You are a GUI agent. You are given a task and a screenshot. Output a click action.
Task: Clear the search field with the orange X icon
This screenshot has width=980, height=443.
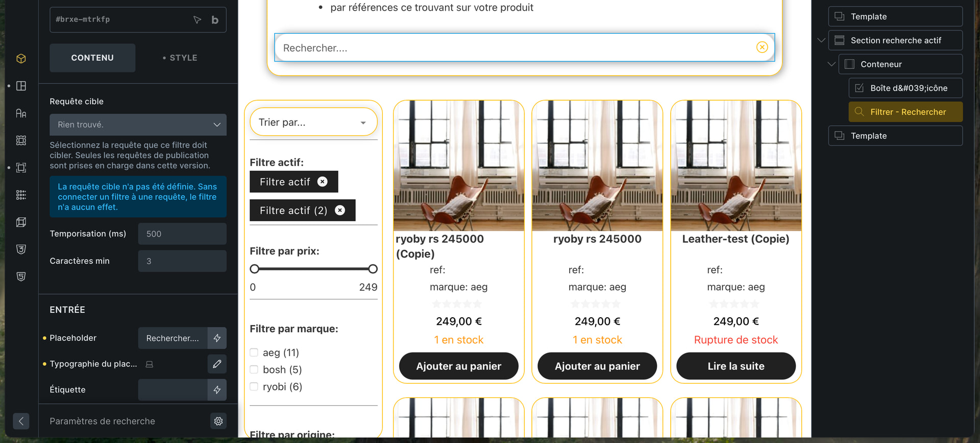tap(762, 47)
